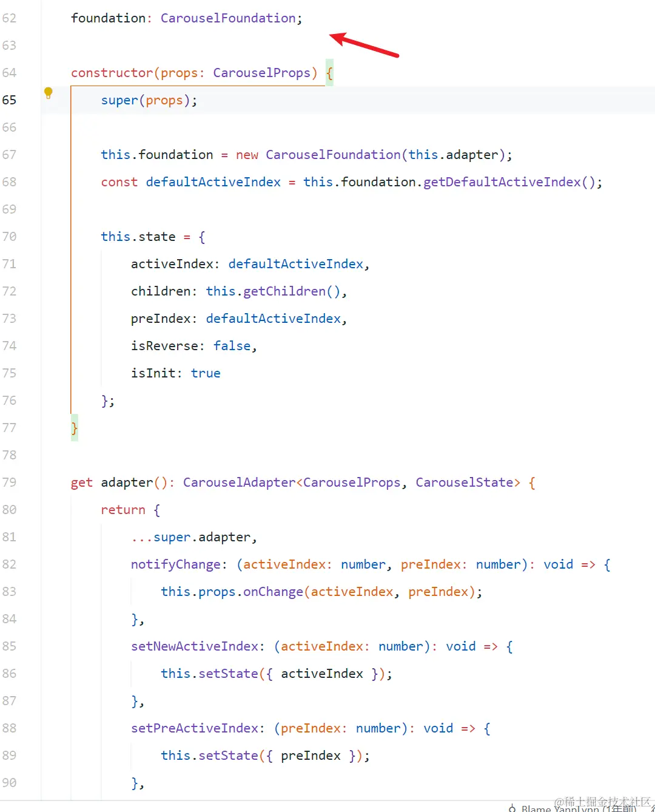Image resolution: width=655 pixels, height=812 pixels.
Task: Click CarouselProps type in constructor signature
Action: coord(262,73)
